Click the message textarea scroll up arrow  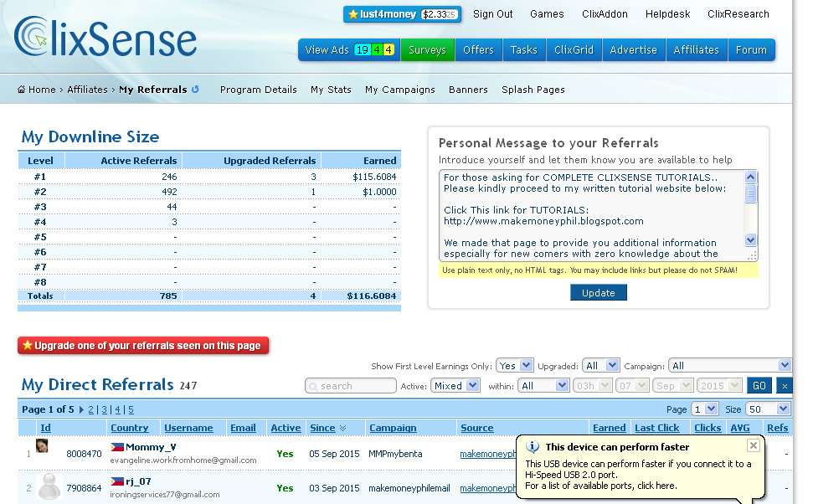click(x=750, y=177)
